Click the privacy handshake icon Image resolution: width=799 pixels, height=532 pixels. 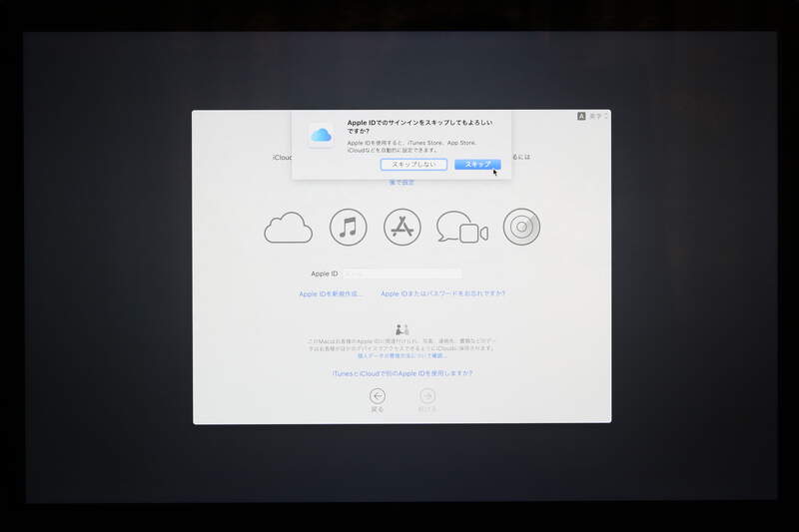point(402,328)
